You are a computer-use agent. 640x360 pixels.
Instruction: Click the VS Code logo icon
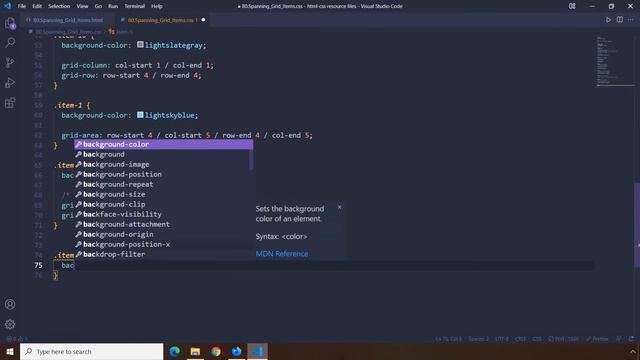click(x=7, y=6)
